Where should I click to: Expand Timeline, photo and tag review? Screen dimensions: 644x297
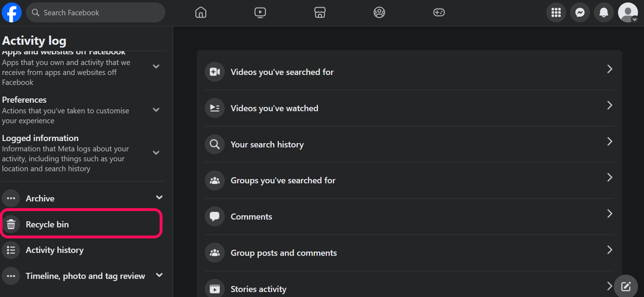[159, 275]
